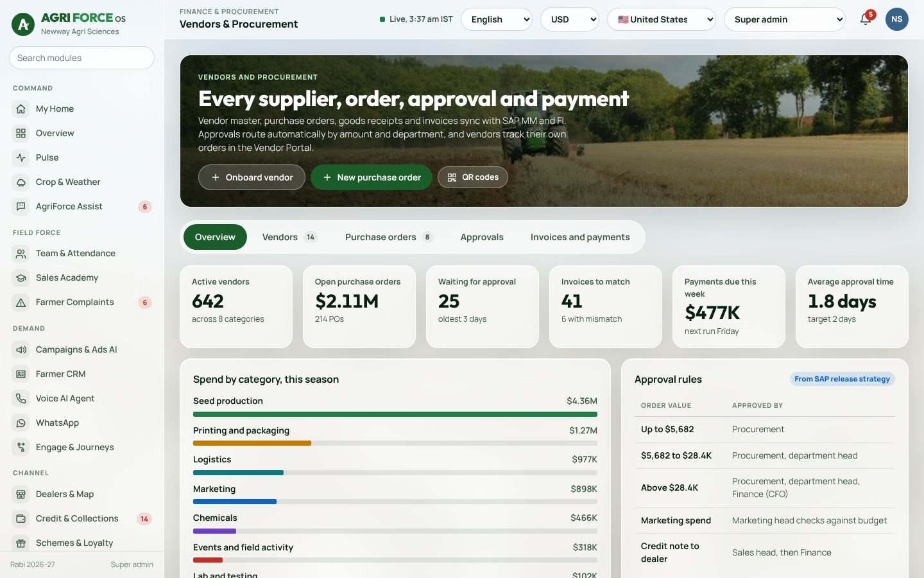Click the New purchase order button

(x=372, y=177)
